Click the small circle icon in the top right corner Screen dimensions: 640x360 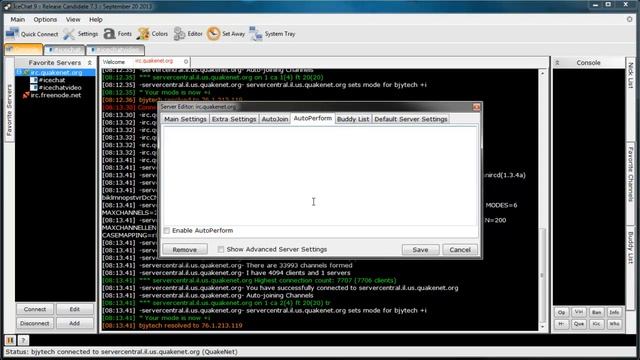click(629, 19)
